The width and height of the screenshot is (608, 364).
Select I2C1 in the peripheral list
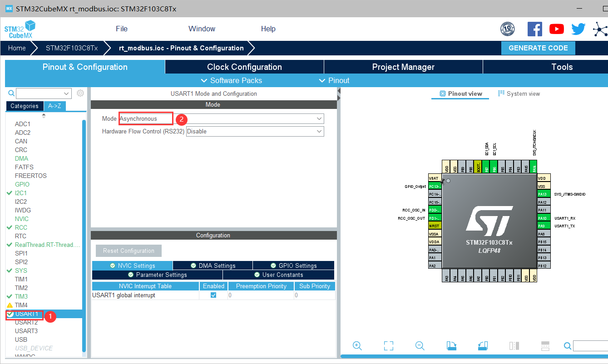coord(21,193)
